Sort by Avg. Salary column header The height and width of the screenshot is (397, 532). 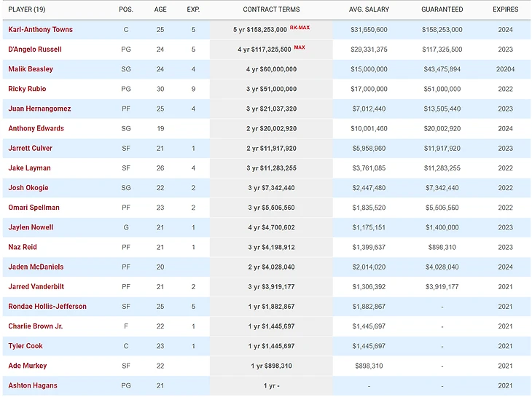(x=369, y=9)
